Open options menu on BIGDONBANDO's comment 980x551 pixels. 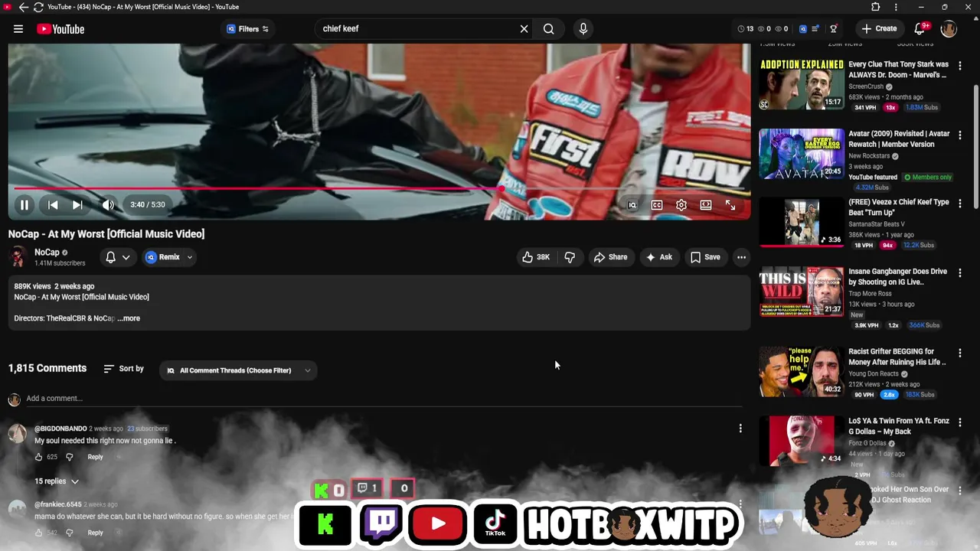[x=740, y=429]
